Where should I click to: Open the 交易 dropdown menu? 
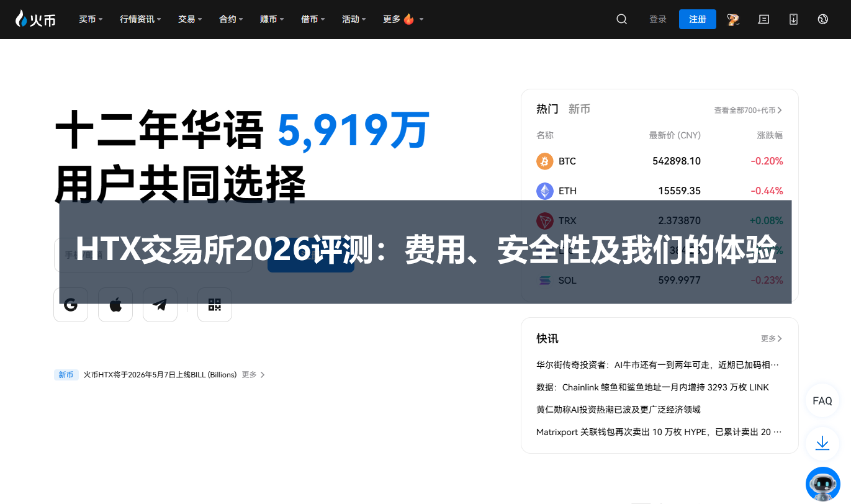click(x=190, y=19)
